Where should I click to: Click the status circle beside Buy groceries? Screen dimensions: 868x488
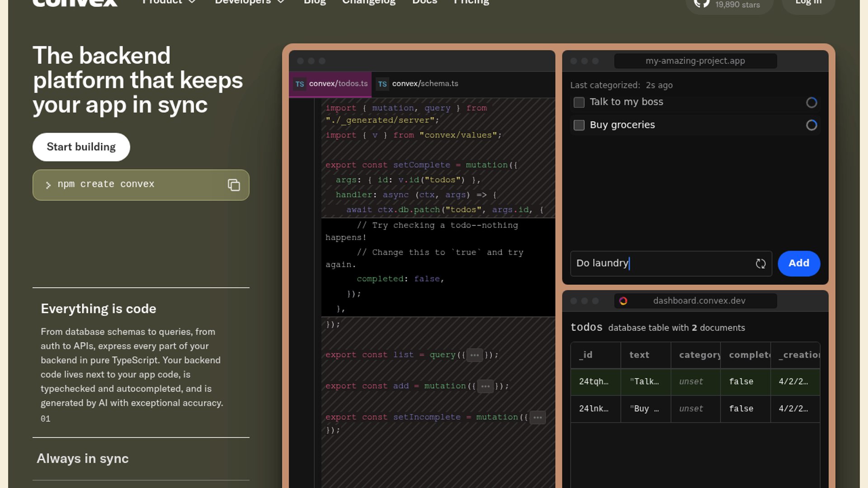coord(811,125)
